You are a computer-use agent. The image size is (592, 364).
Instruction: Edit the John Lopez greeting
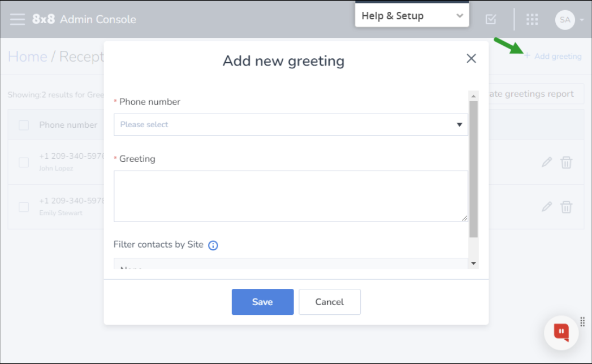tap(547, 162)
